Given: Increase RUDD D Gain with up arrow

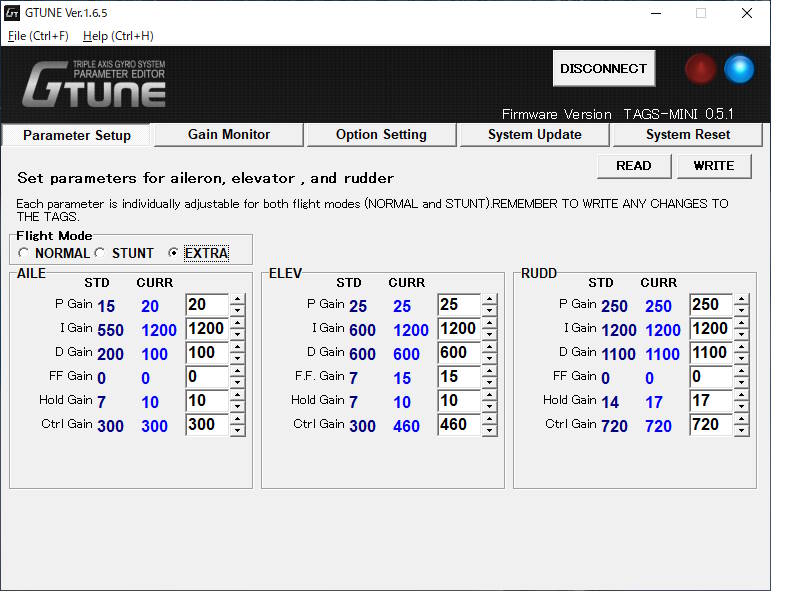Looking at the screenshot, I should pos(741,347).
